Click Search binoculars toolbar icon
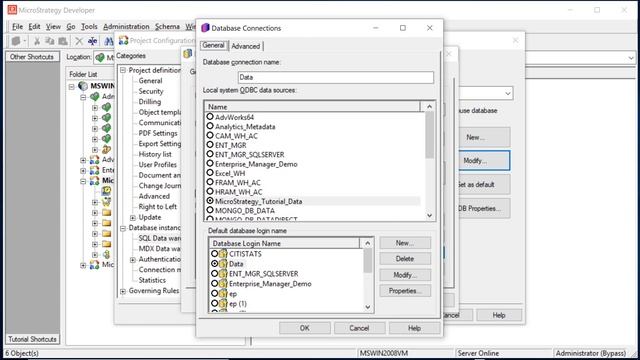Screen dimensions: 640x360 (109, 41)
